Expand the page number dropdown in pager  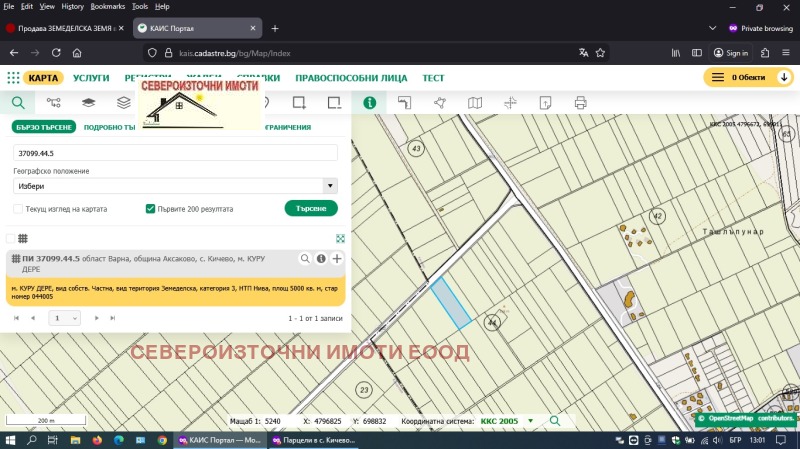[65, 317]
